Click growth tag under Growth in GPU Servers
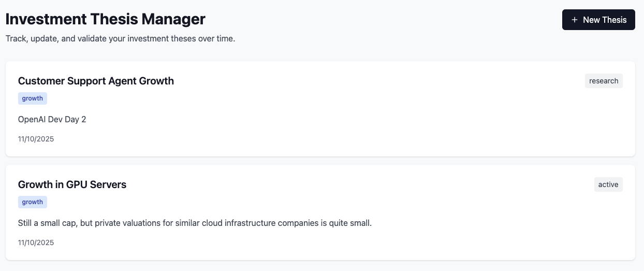Image resolution: width=644 pixels, height=271 pixels. pyautogui.click(x=33, y=202)
